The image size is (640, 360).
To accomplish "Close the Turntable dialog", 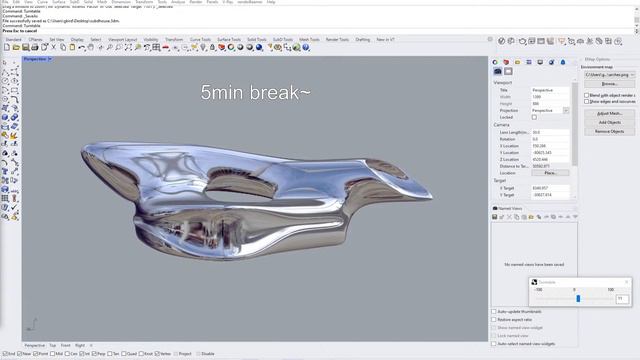I will [627, 282].
